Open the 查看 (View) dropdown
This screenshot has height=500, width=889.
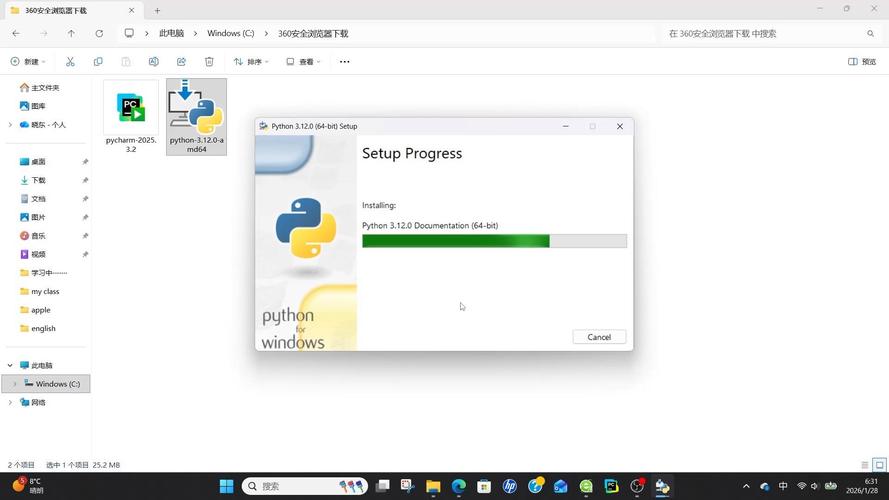point(303,61)
